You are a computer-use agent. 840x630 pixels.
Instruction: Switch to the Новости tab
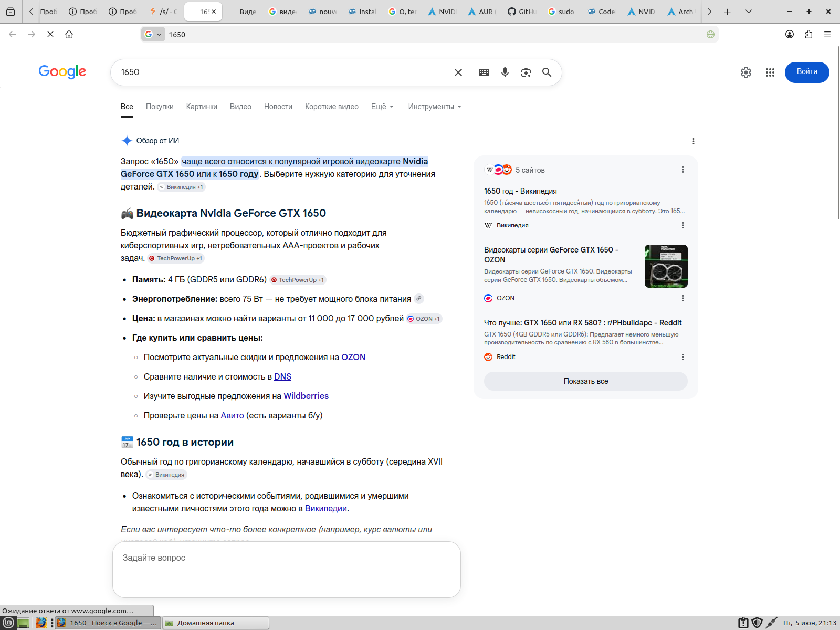click(x=278, y=107)
